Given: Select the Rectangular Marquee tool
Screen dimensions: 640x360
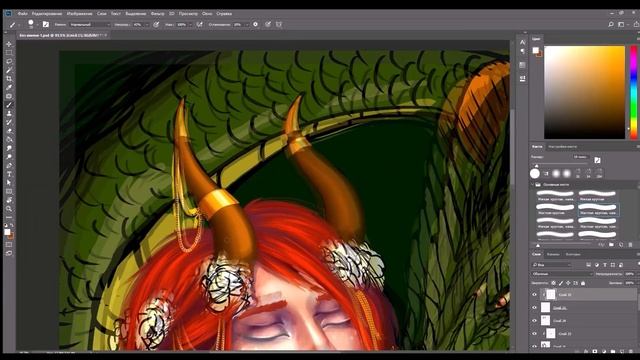Looking at the screenshot, I should coord(9,53).
